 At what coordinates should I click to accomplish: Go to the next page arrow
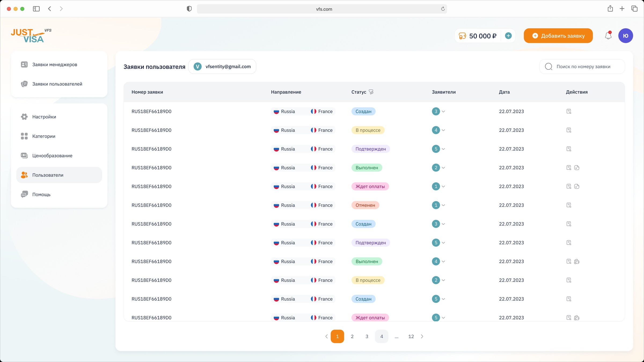pyautogui.click(x=422, y=336)
